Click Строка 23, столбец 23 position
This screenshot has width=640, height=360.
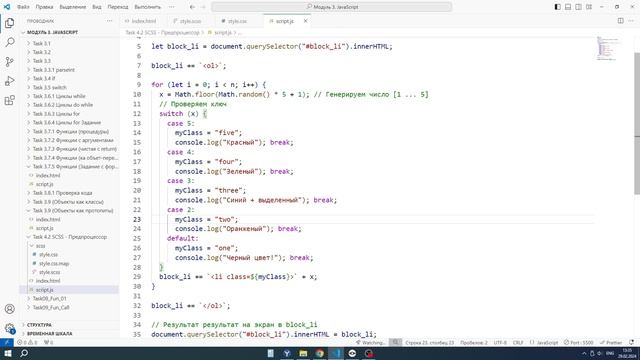[429, 342]
